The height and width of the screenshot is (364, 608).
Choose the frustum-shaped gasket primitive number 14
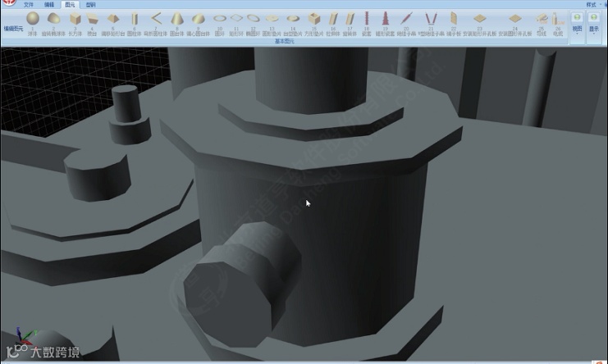(293, 23)
